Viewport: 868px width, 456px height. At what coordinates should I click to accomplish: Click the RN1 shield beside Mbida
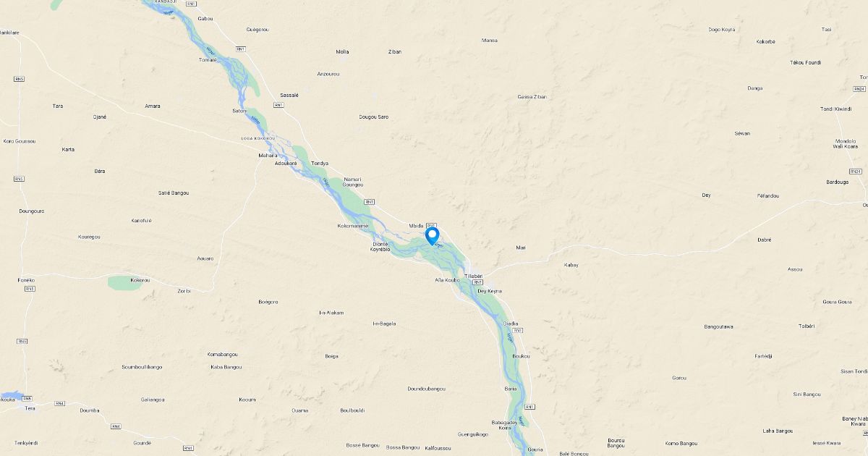click(432, 225)
